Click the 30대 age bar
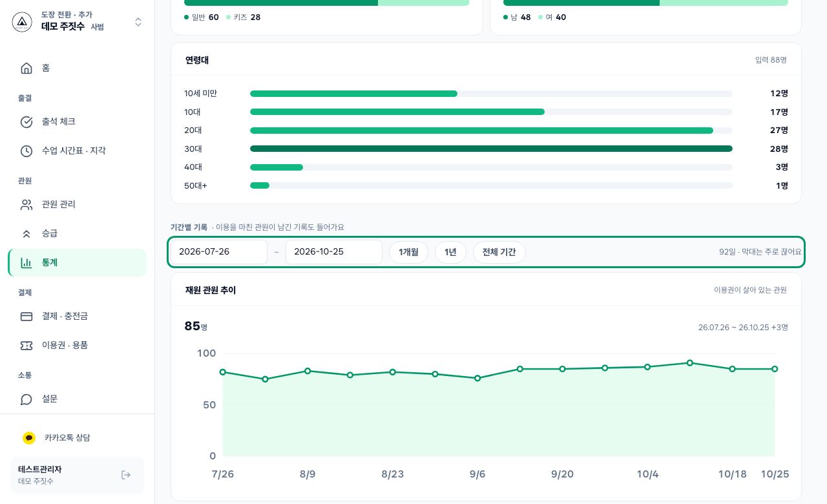This screenshot has width=827, height=504. [x=491, y=149]
